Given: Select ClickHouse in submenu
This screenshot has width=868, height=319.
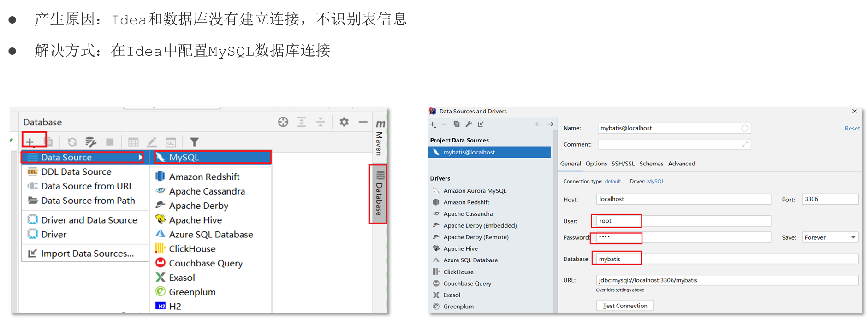Looking at the screenshot, I should tap(211, 249).
